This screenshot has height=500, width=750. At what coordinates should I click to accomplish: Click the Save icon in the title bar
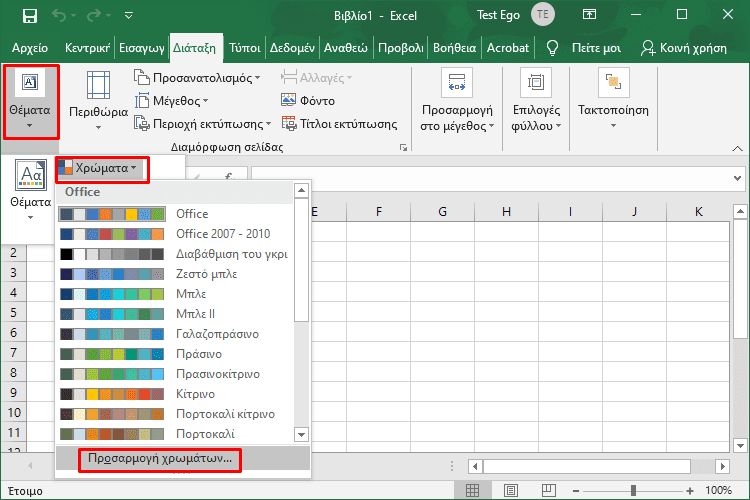pos(30,16)
